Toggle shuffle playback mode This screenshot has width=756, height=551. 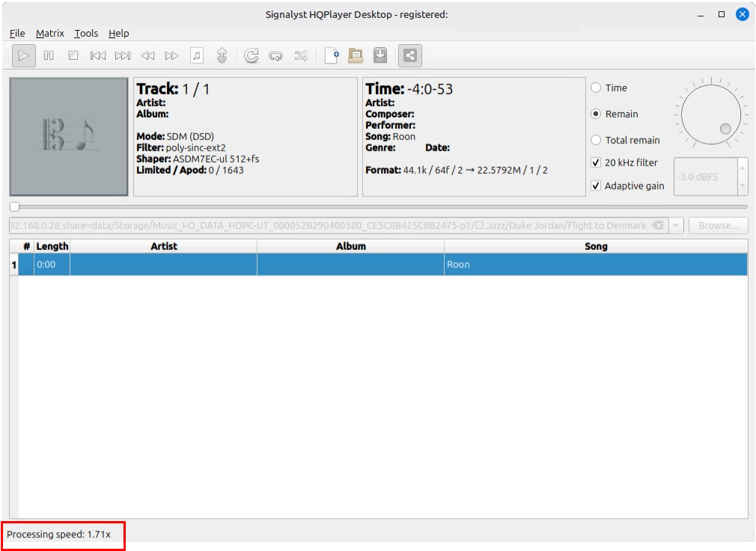(x=301, y=56)
